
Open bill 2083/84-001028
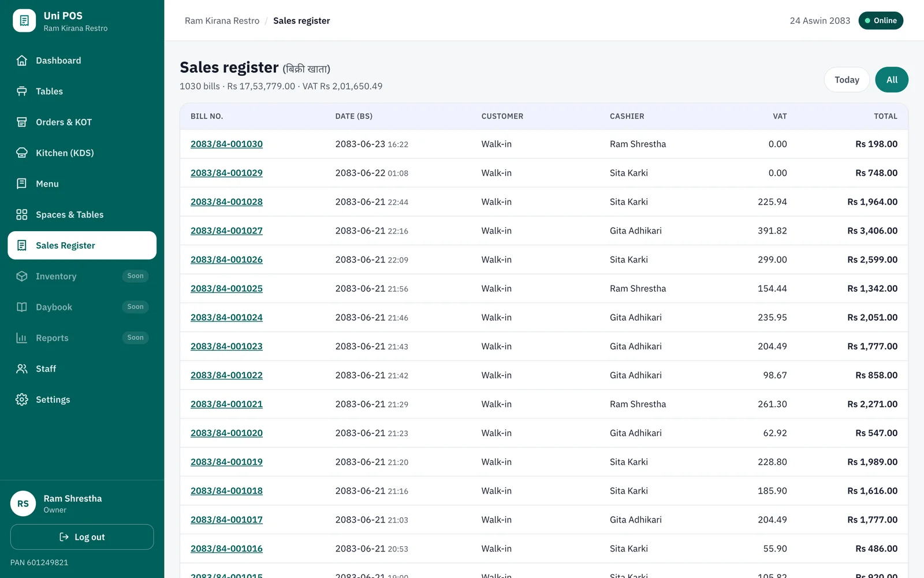pos(226,202)
